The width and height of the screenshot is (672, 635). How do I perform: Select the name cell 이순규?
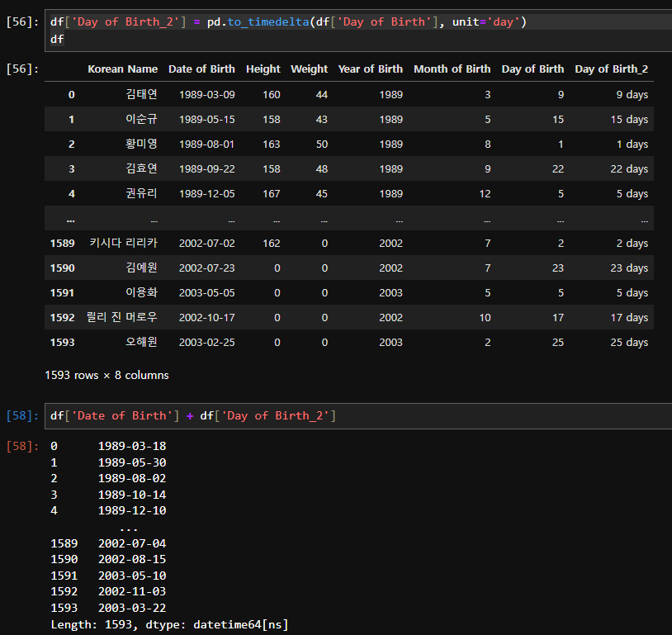coord(141,119)
